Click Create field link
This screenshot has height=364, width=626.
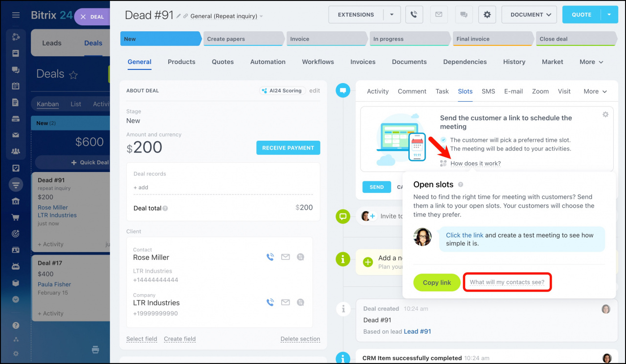(x=179, y=339)
